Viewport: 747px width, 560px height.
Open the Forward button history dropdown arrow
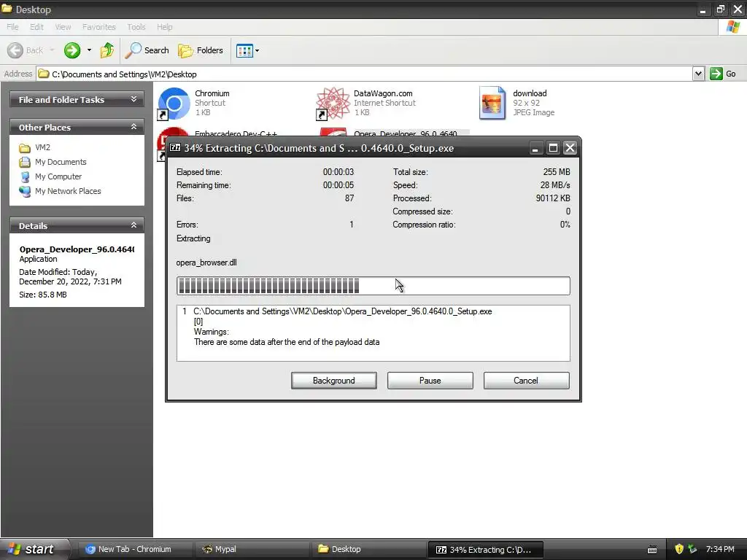point(89,50)
